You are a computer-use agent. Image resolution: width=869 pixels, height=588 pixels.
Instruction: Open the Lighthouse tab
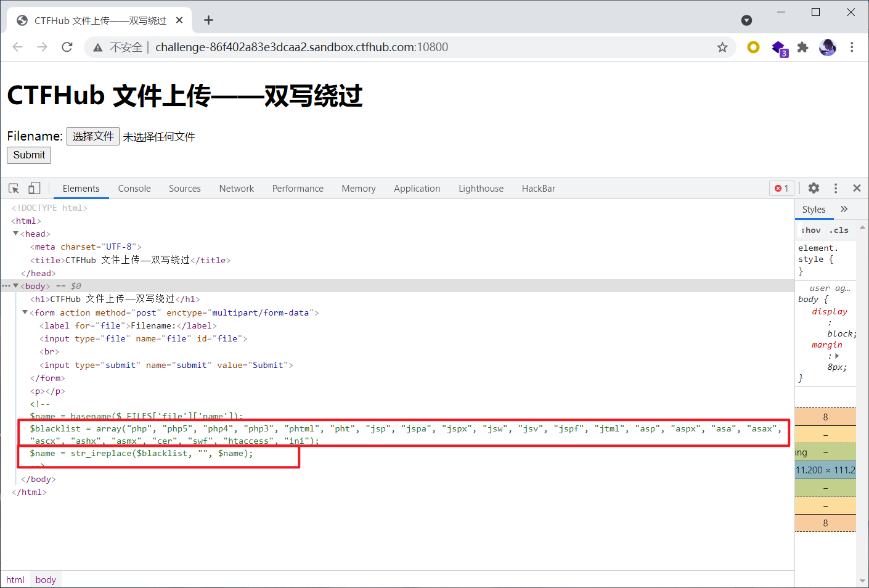click(481, 189)
